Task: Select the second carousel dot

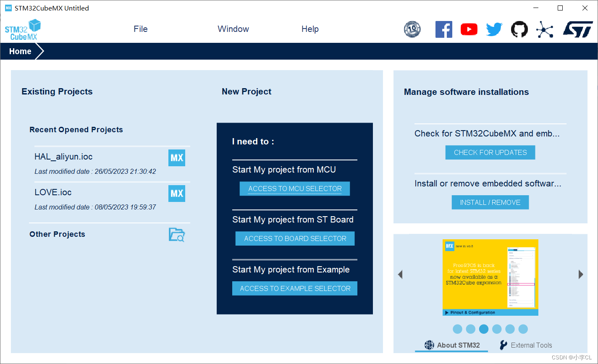Action: click(471, 329)
